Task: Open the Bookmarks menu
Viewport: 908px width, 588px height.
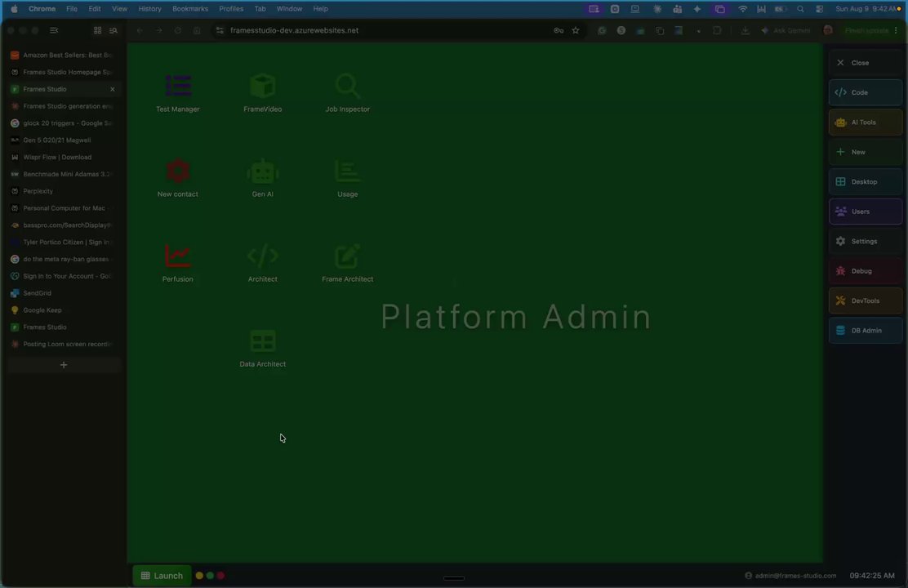Action: point(190,9)
